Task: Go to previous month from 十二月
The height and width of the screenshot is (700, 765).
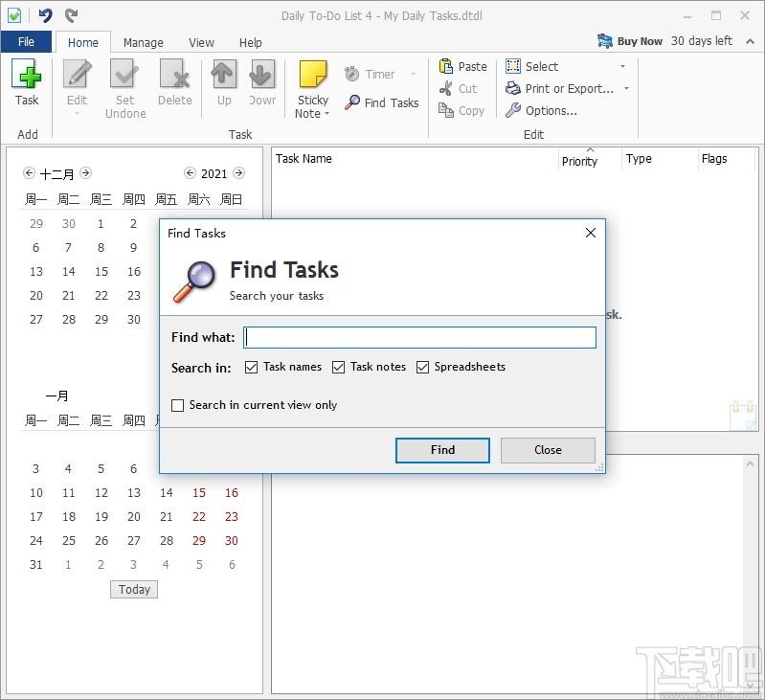Action: (29, 172)
